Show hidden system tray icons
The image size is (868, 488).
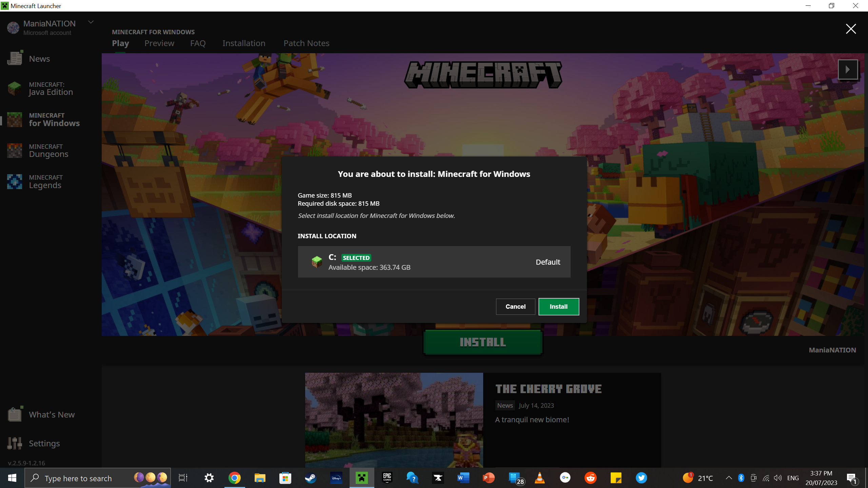point(728,478)
